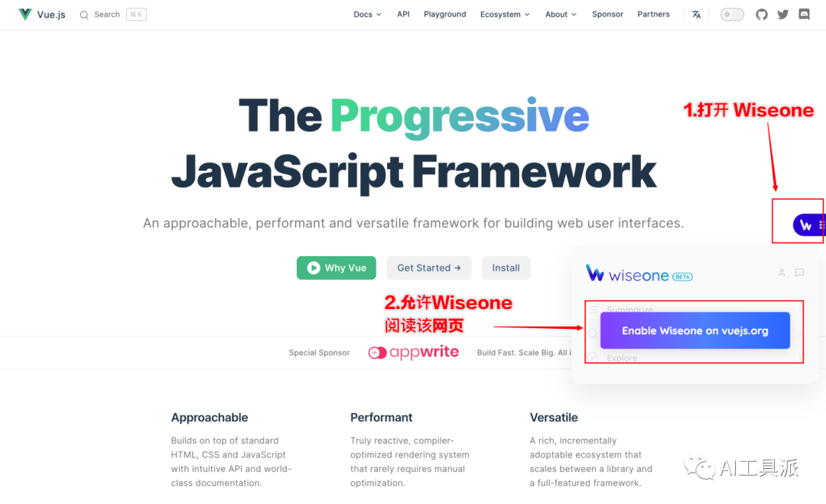
Task: Open the Sponsor page link
Action: pyautogui.click(x=607, y=15)
